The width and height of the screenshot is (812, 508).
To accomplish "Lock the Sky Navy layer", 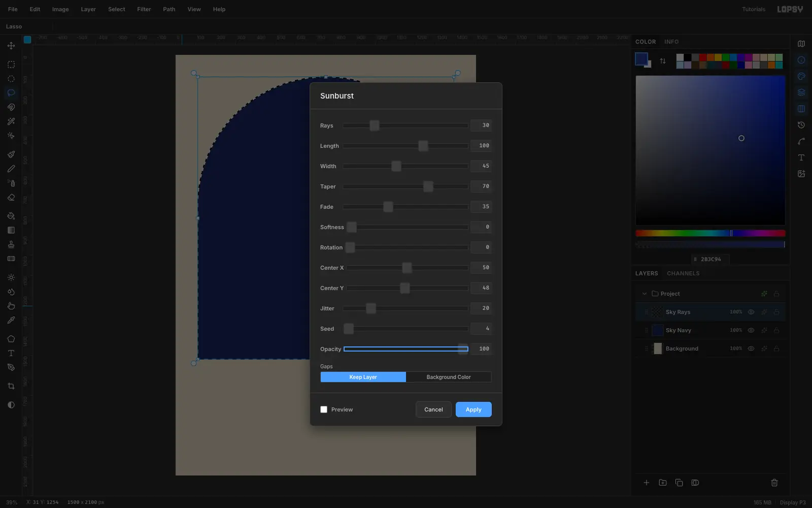I will coord(776,330).
